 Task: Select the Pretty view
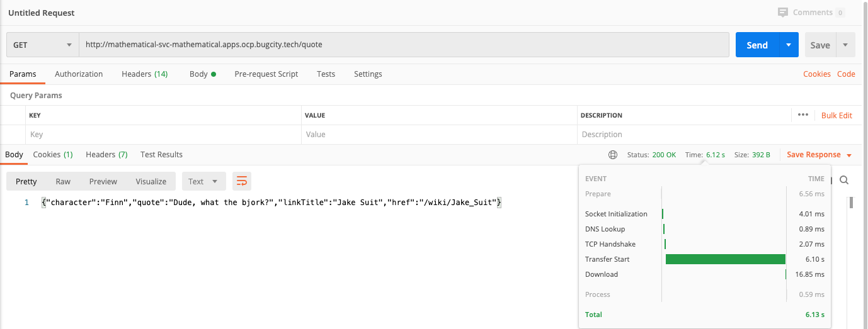coord(26,181)
